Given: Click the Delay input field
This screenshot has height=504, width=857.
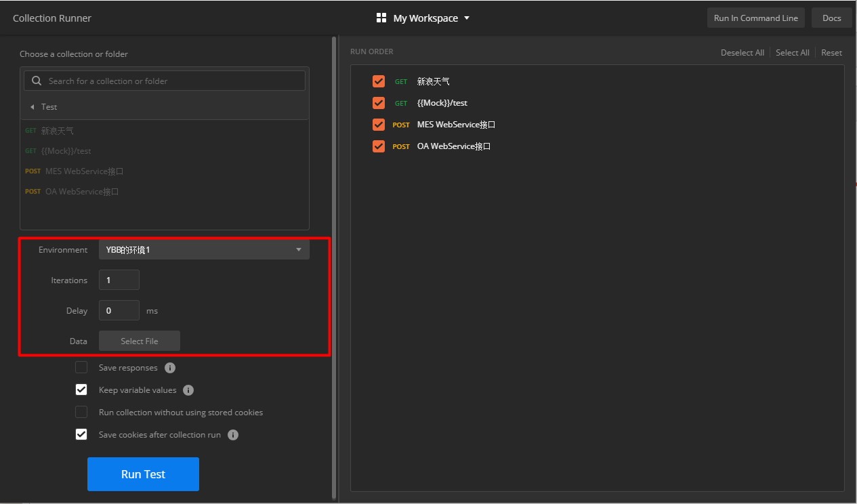Looking at the screenshot, I should click(119, 310).
